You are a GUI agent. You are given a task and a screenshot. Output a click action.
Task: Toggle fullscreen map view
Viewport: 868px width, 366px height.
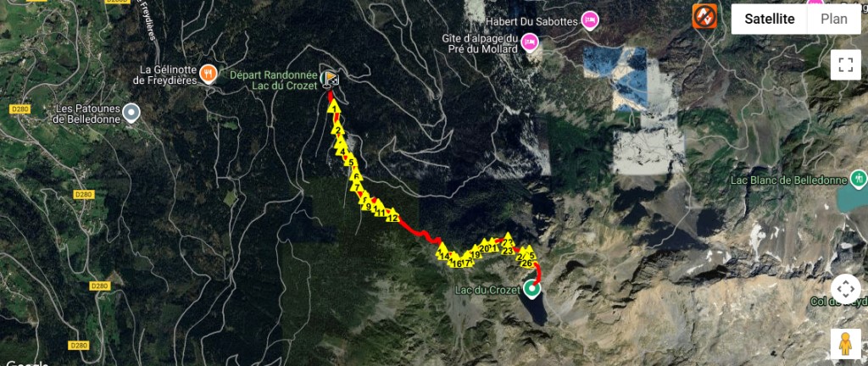[x=845, y=64]
